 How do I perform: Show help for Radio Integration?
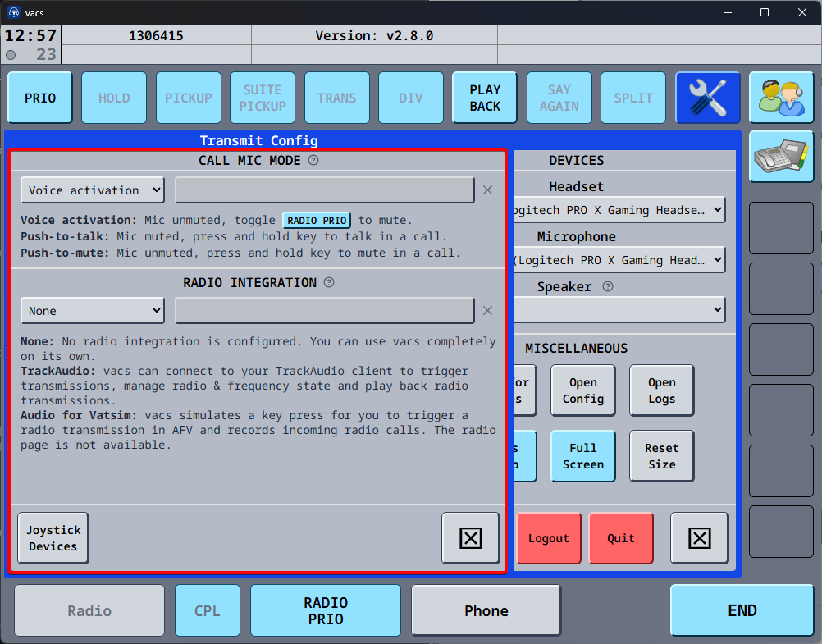pos(329,283)
